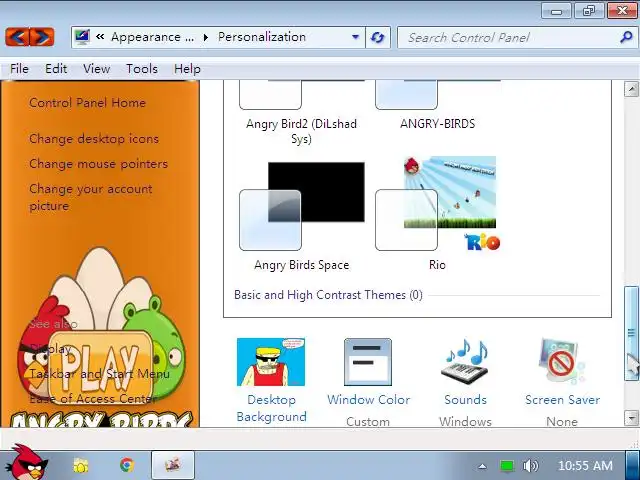Open the Tools menu
Image resolution: width=640 pixels, height=480 pixels.
[x=142, y=69]
